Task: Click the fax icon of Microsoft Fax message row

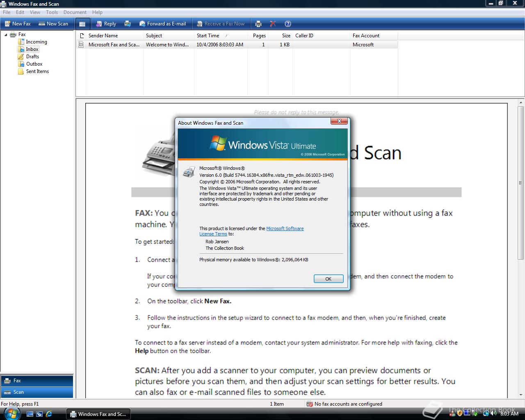Action: pyautogui.click(x=81, y=45)
